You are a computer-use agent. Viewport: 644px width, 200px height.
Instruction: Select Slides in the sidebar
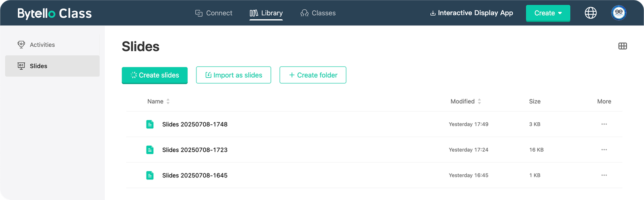click(39, 66)
